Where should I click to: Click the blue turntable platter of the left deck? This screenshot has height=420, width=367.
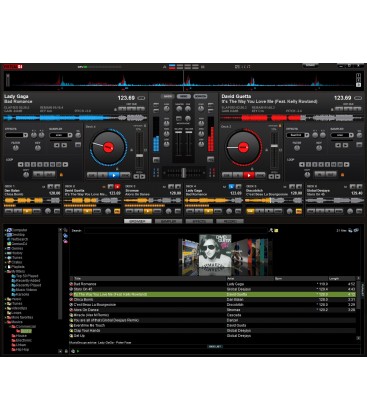coord(108,147)
